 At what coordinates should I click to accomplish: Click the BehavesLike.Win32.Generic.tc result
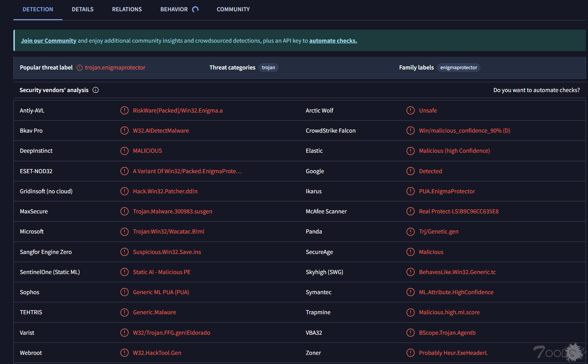tap(457, 272)
